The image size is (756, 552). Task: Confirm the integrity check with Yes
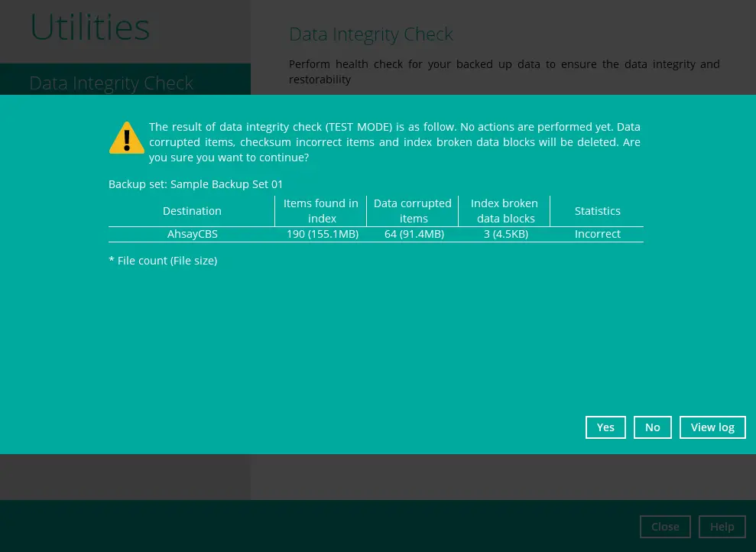[x=605, y=427]
